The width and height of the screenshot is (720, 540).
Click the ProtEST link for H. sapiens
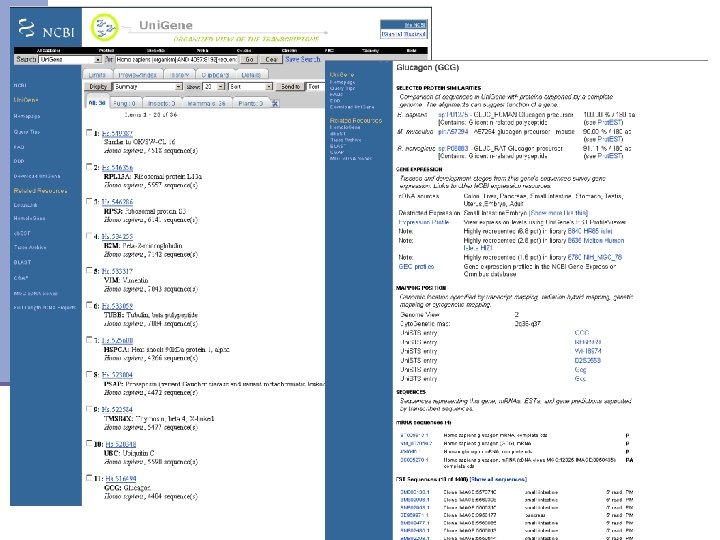coord(610,122)
